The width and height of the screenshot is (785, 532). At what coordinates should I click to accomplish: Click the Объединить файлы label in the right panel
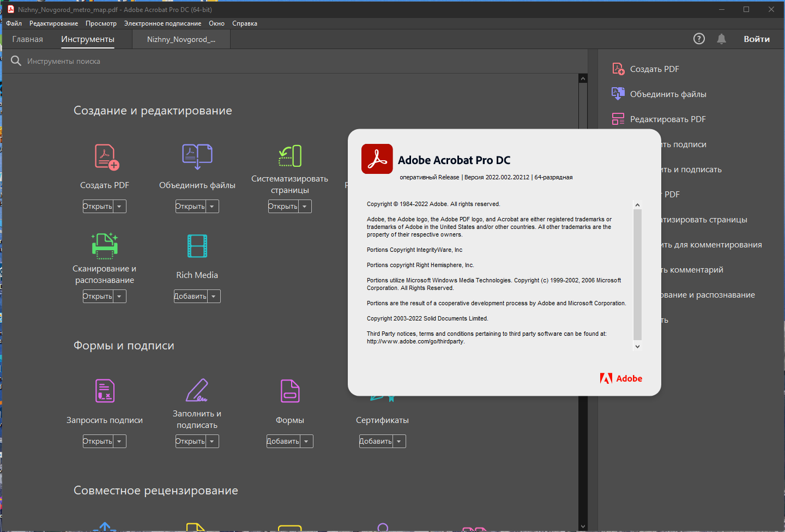(668, 94)
